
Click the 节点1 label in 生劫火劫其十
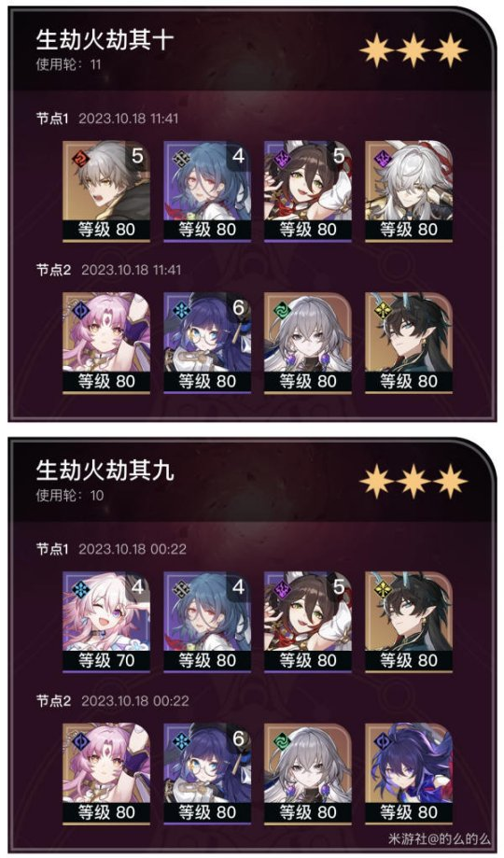coord(52,119)
